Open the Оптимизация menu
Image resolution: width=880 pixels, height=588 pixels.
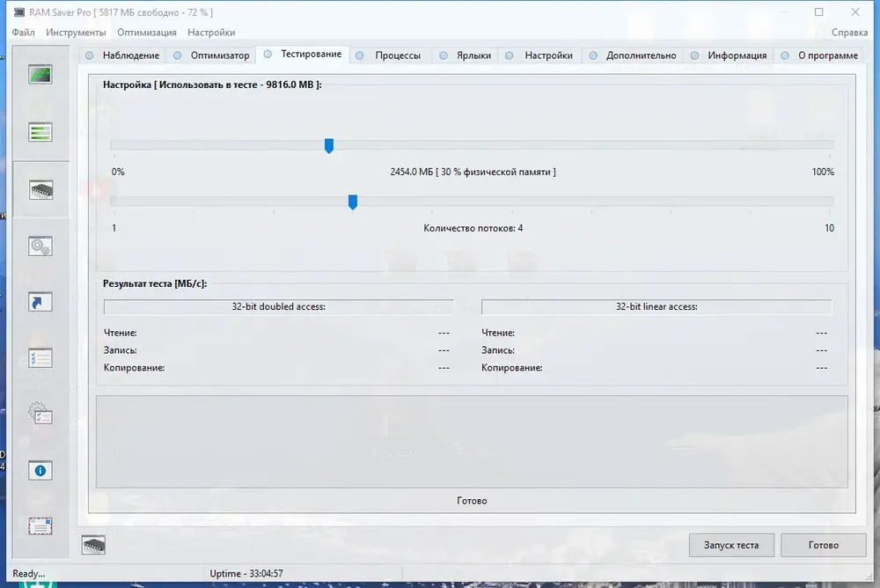pos(147,33)
